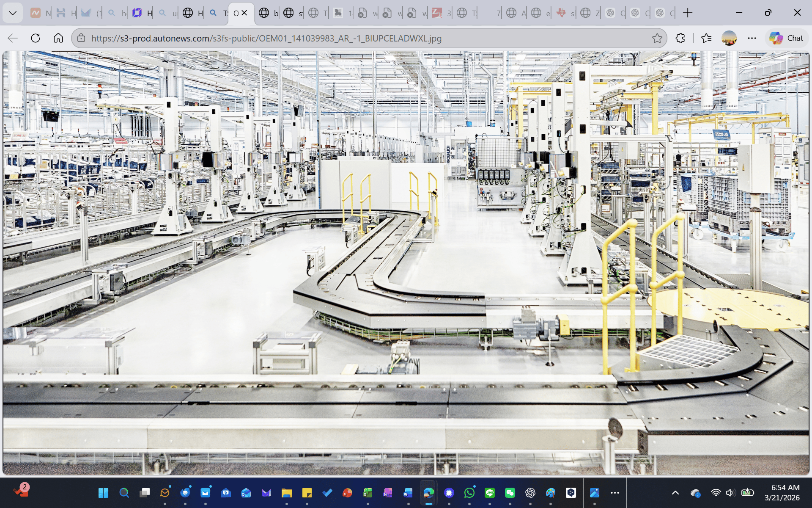Show hidden system tray icons

(x=675, y=493)
